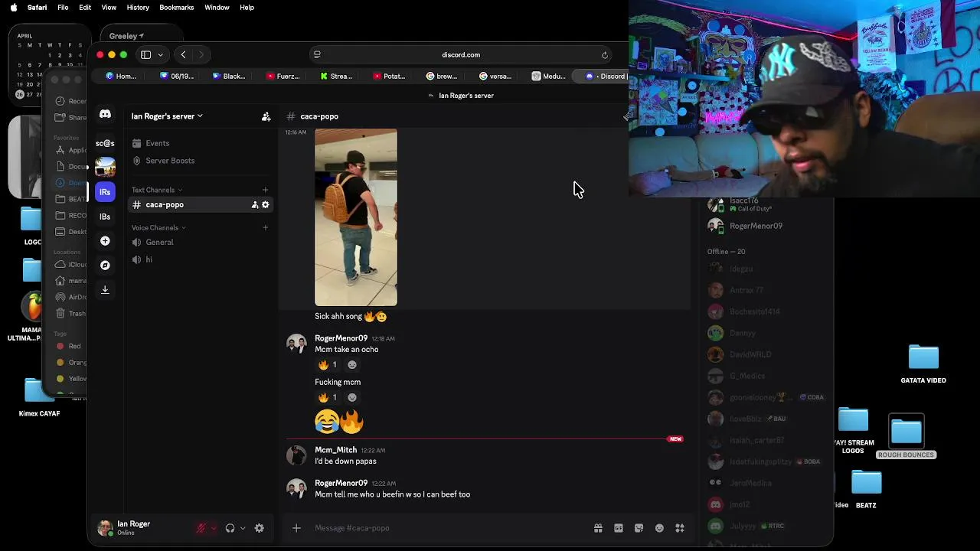Click Add a Server plus icon
Image resolution: width=980 pixels, height=551 pixels.
pos(105,241)
